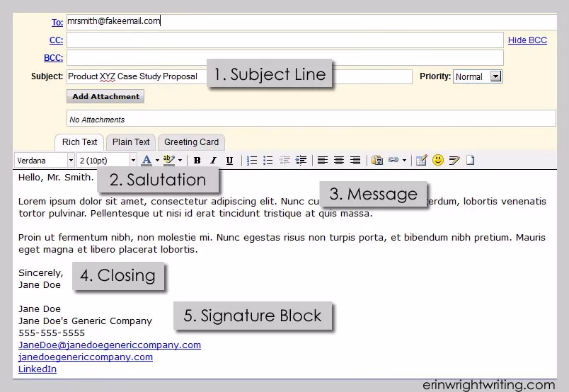Insert a hyperlink with the chain icon
This screenshot has height=392, width=569.
click(x=393, y=160)
